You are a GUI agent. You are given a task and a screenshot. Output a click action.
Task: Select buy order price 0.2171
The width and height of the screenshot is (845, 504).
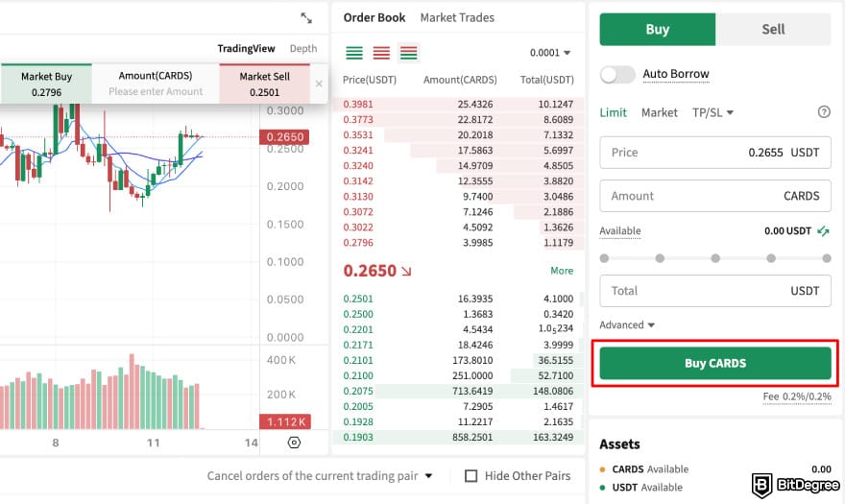point(358,345)
